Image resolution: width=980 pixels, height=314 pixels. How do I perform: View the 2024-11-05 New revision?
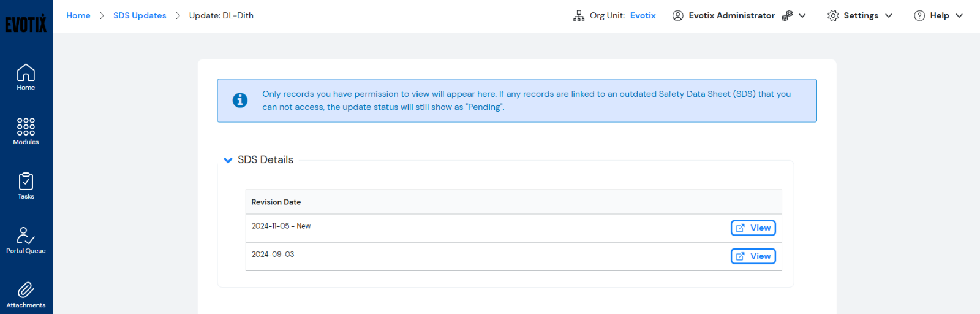point(753,228)
